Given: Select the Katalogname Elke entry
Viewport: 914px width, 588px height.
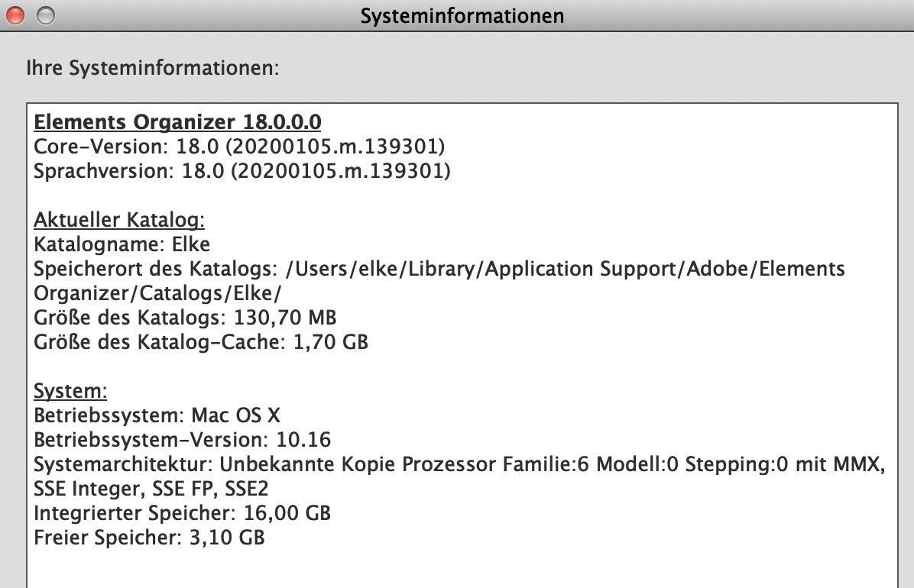Looking at the screenshot, I should [x=122, y=244].
